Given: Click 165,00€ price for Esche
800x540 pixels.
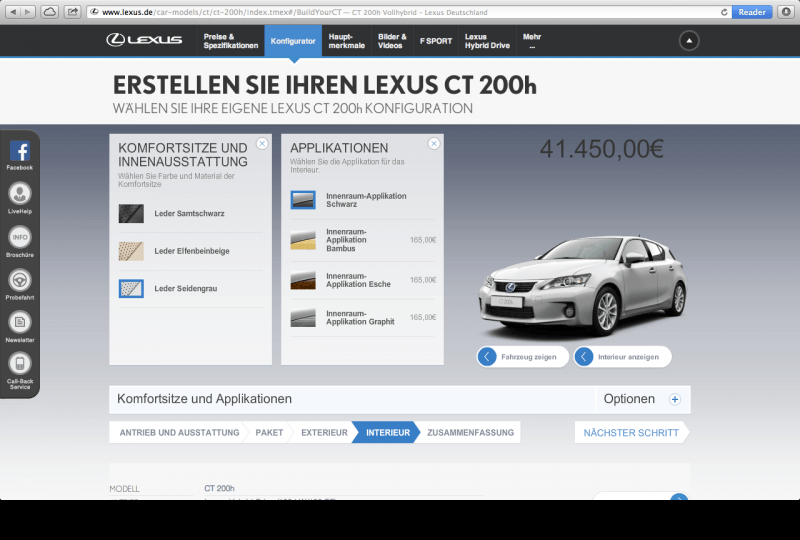Looking at the screenshot, I should click(x=423, y=280).
